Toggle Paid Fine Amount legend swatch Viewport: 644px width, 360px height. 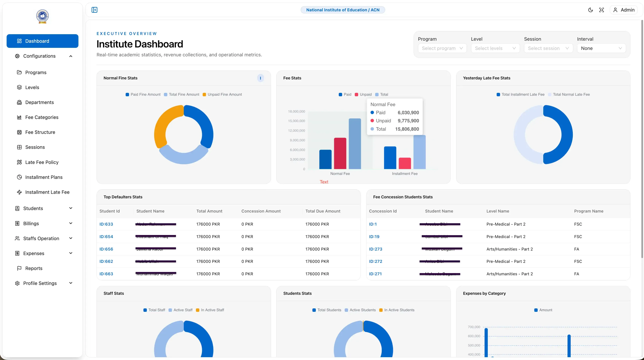click(x=127, y=95)
